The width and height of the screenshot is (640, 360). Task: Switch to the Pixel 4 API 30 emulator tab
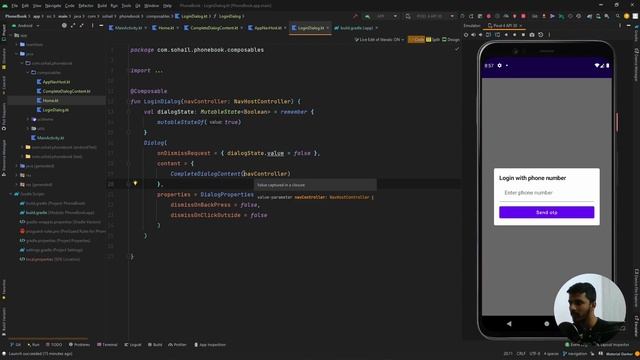[505, 25]
